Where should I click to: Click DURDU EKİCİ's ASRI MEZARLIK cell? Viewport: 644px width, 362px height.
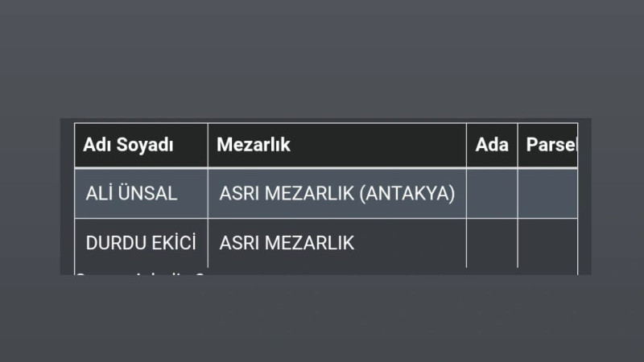[287, 243]
